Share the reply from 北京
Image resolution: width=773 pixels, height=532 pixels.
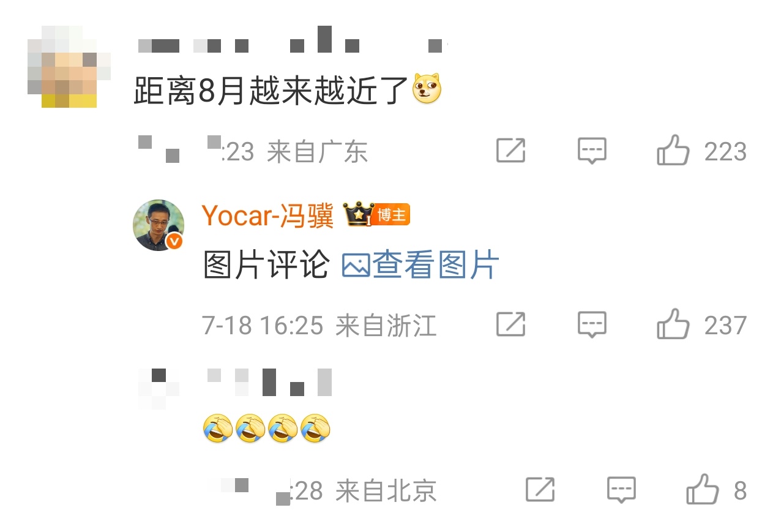(x=540, y=490)
